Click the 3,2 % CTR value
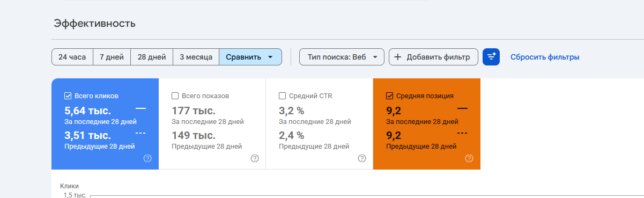Screen dimensions: 644x198 (292, 111)
